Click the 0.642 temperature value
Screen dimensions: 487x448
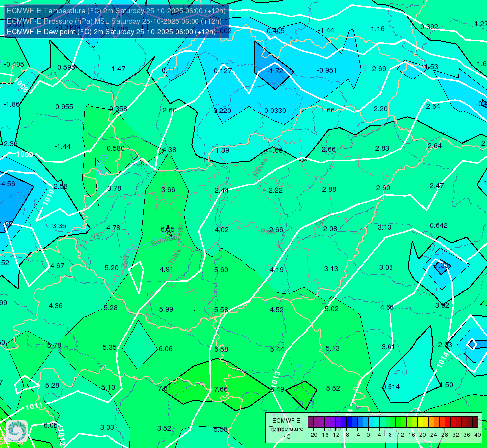[x=439, y=225]
